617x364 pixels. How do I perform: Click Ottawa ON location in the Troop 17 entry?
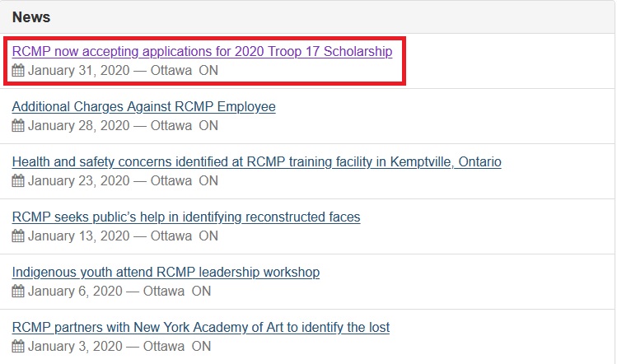pyautogui.click(x=185, y=71)
